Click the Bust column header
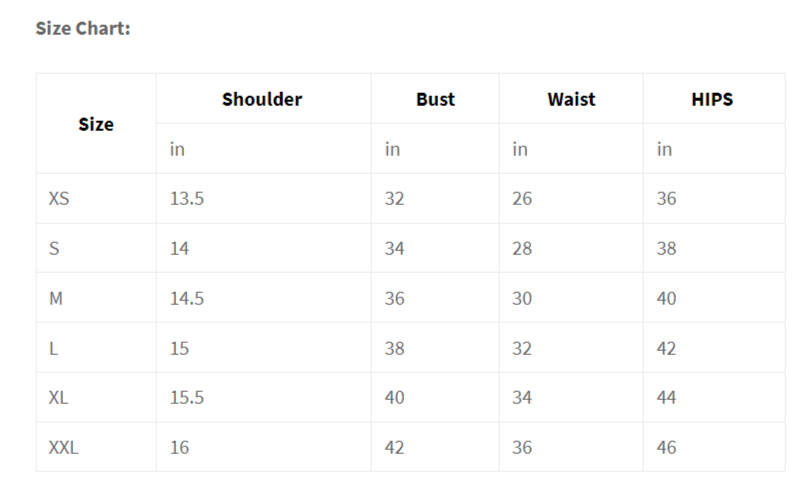The image size is (811, 496). point(435,99)
